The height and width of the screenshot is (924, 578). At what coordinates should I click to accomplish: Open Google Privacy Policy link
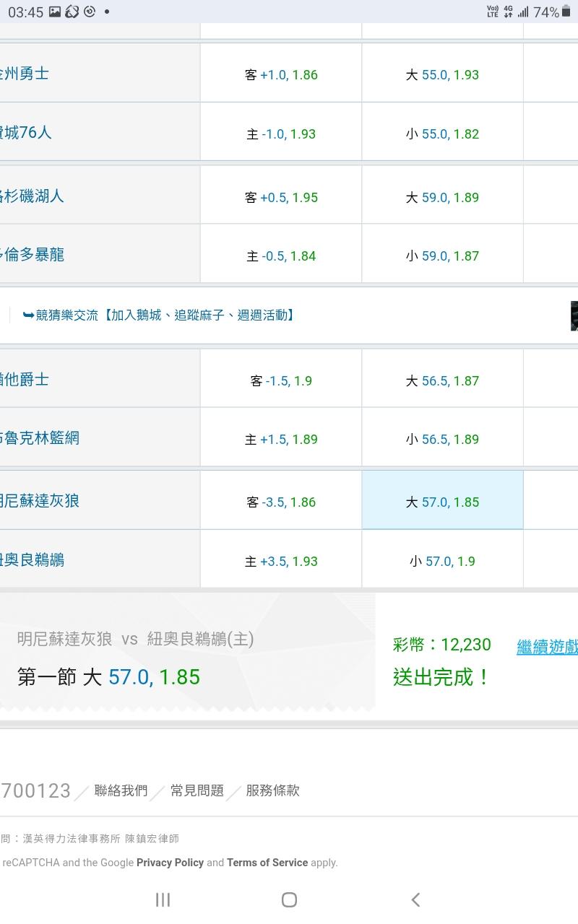click(170, 863)
